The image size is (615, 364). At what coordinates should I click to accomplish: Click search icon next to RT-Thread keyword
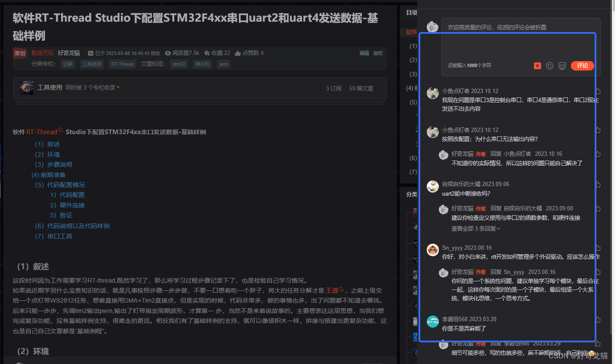point(61,130)
